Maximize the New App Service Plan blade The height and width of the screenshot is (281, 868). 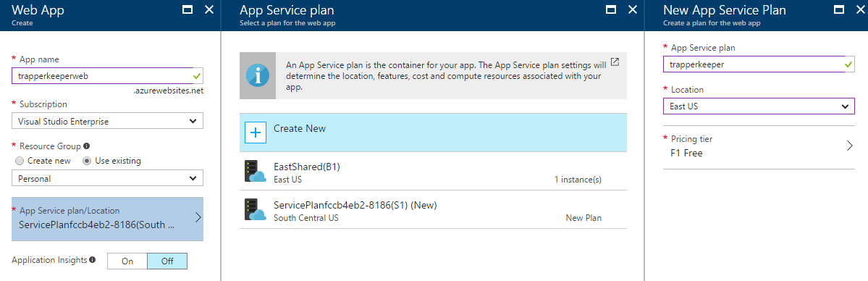(x=838, y=9)
